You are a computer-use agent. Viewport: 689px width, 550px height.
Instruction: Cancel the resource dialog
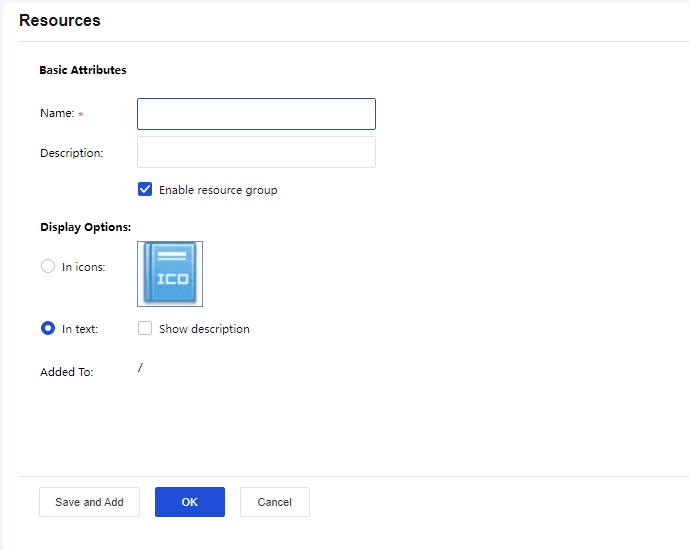pyautogui.click(x=274, y=502)
